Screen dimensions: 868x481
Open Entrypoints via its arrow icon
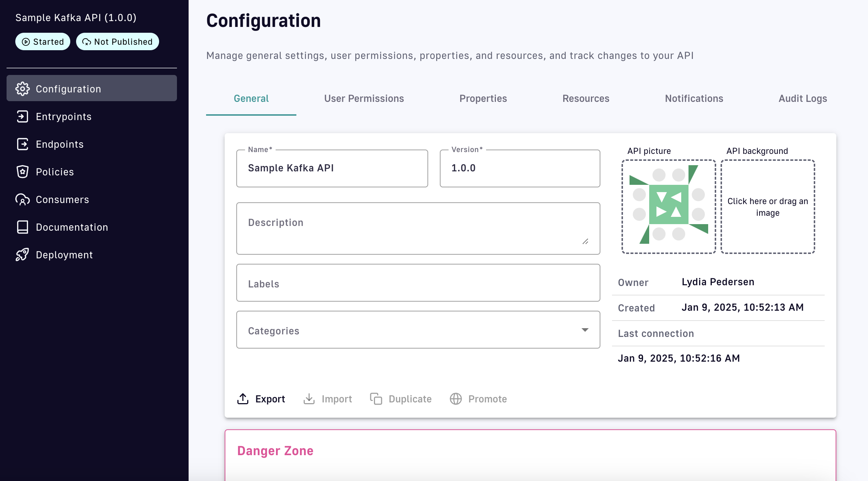point(23,116)
